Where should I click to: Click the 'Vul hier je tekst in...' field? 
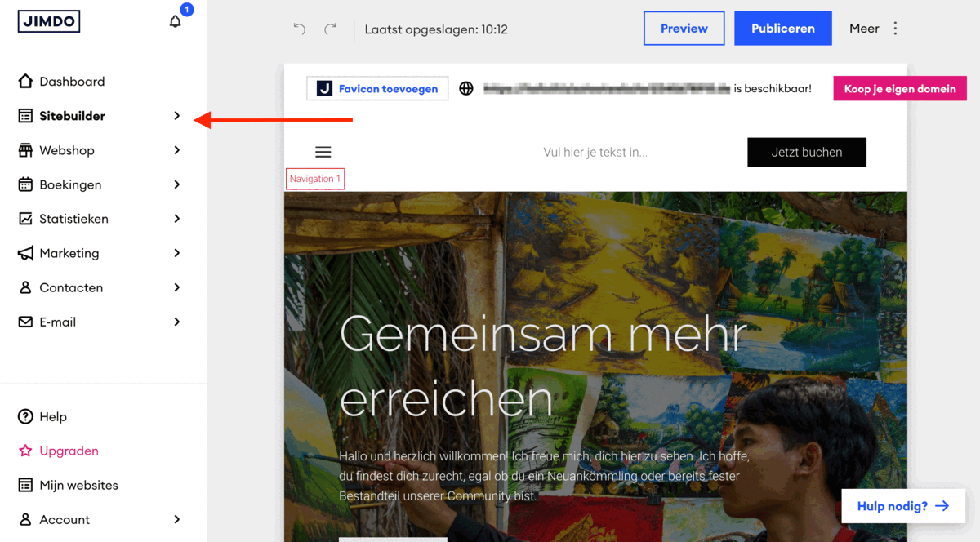click(595, 152)
